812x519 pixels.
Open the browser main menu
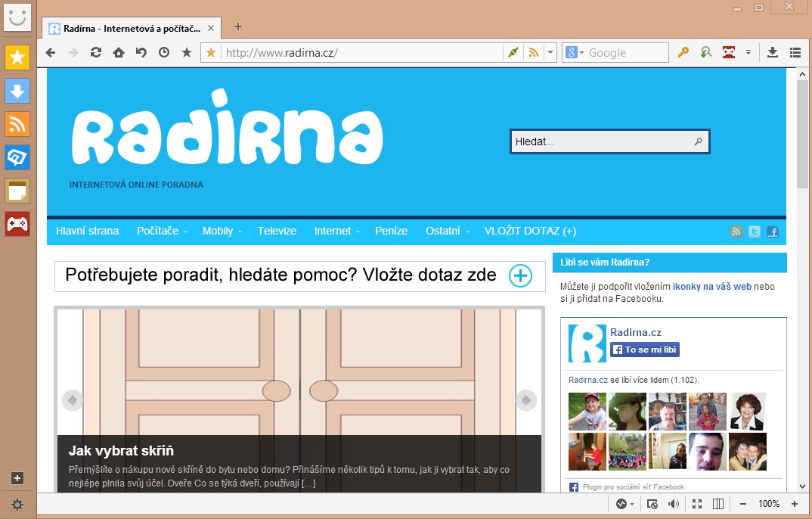795,52
